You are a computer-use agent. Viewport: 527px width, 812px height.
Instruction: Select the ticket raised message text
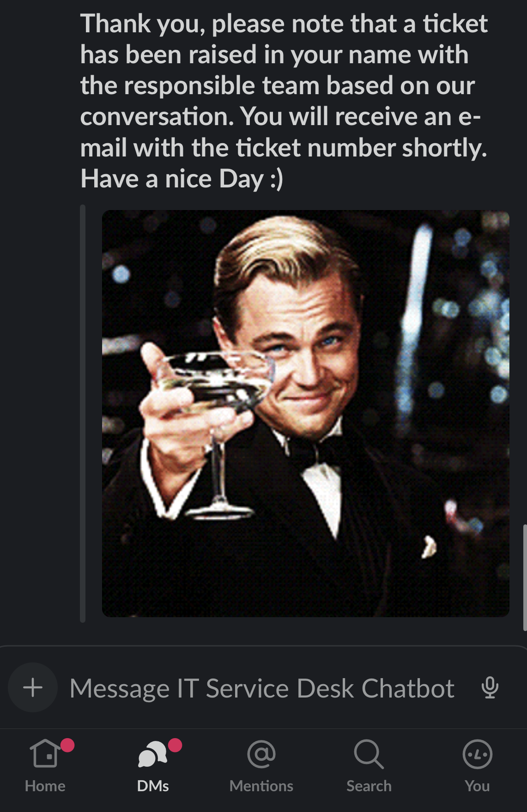pyautogui.click(x=284, y=101)
